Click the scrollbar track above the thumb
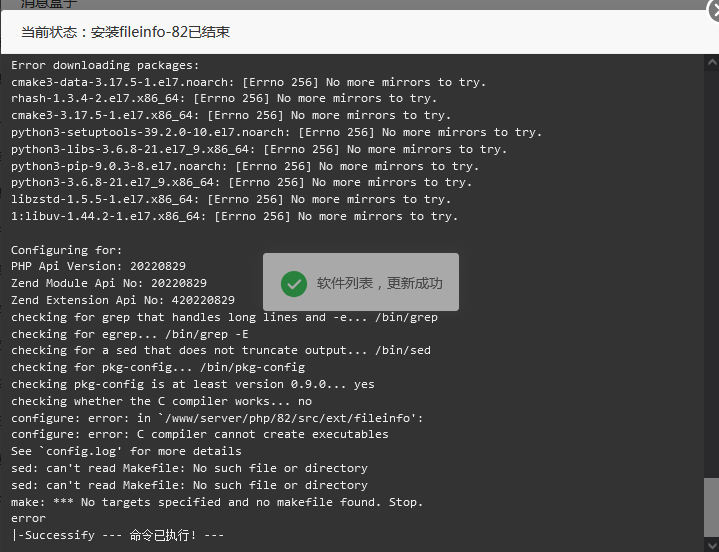Screen dimensions: 719x552 pos(712,274)
